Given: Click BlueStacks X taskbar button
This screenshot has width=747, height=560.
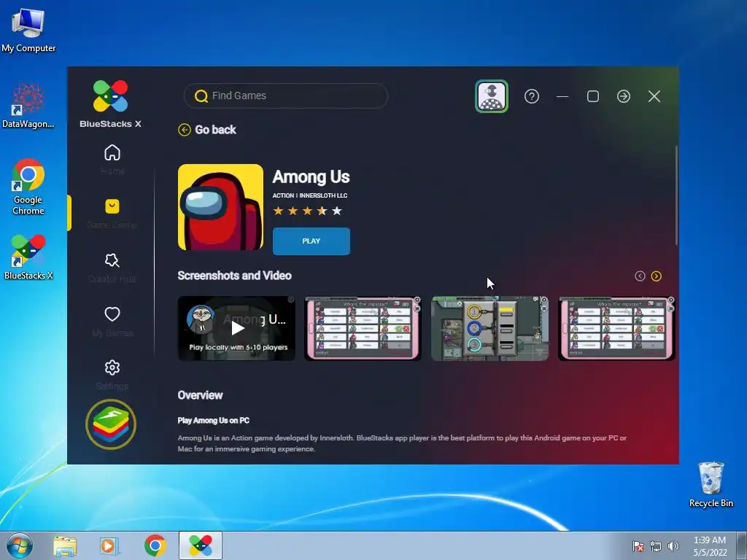Looking at the screenshot, I should point(200,545).
